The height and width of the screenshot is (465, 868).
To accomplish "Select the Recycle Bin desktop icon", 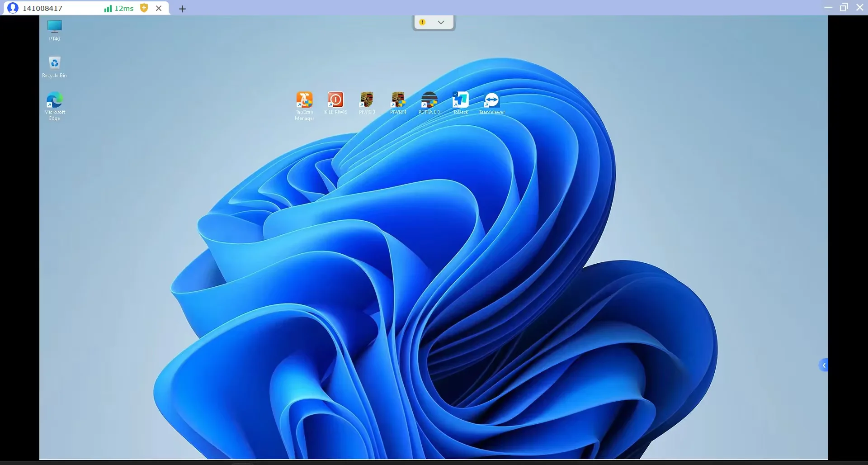I will pos(54,66).
